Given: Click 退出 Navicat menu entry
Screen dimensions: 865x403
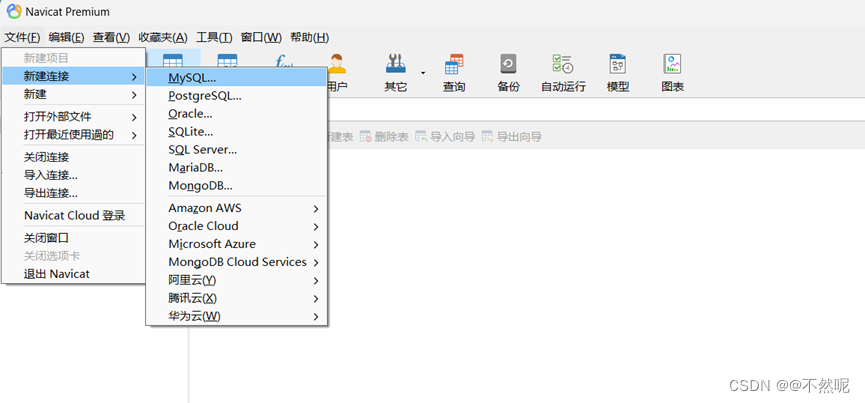Looking at the screenshot, I should (74, 274).
